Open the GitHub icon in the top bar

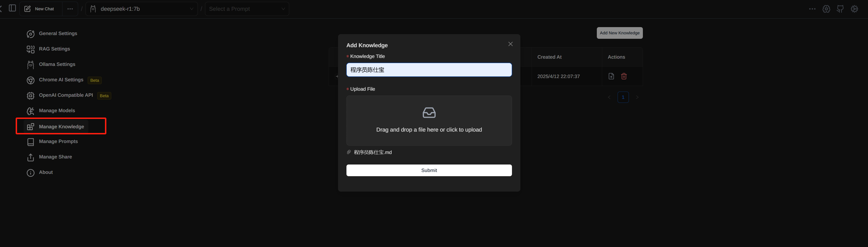840,9
